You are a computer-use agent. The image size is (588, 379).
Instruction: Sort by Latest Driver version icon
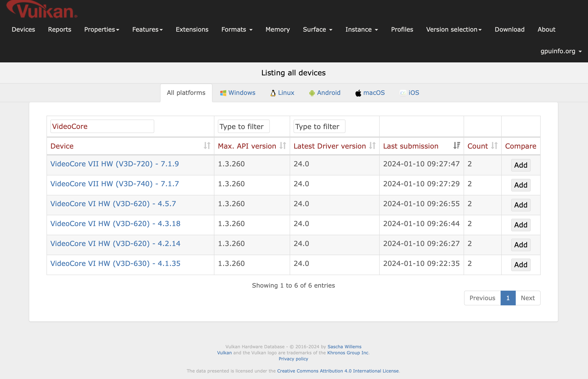372,146
